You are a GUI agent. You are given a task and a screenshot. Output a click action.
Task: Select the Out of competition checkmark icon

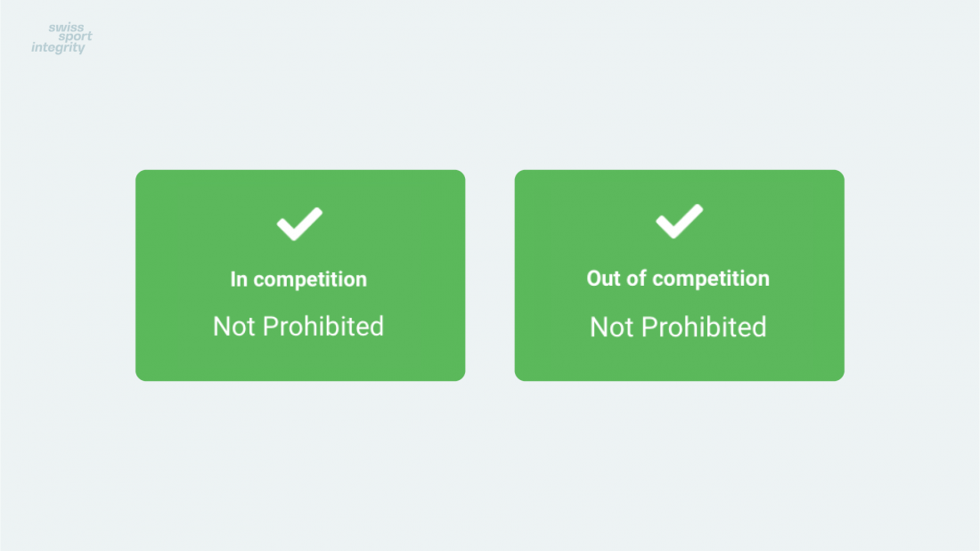pos(679,221)
